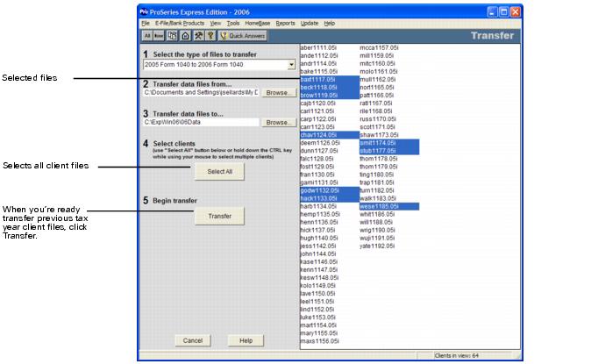591x364 pixels.
Task: Select client file fost1129.05i
Action: (x=317, y=167)
